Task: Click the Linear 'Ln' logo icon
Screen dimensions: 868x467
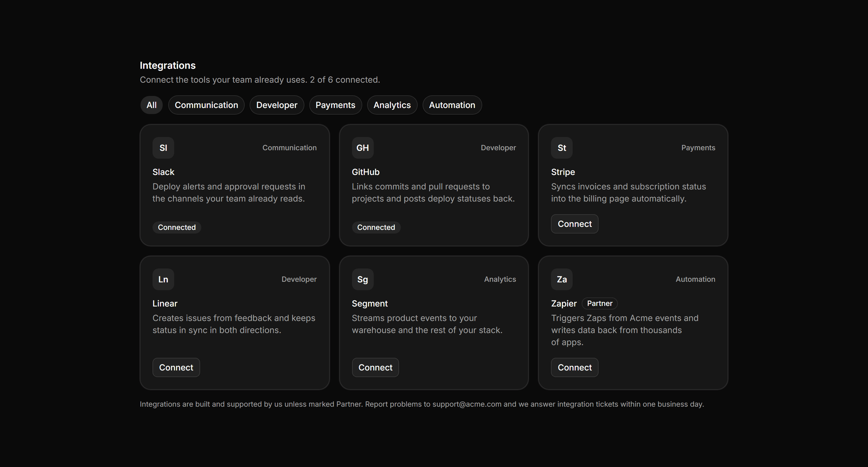Action: [x=163, y=279]
